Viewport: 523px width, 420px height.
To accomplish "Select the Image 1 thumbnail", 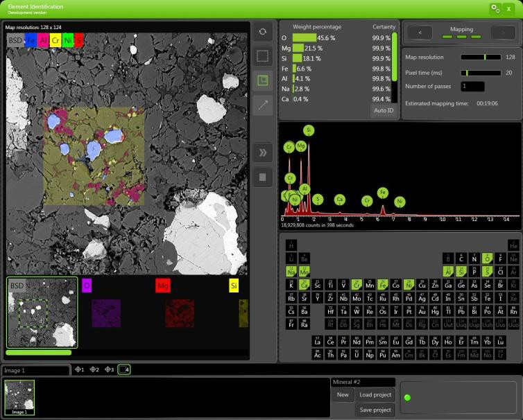I will (x=19, y=398).
